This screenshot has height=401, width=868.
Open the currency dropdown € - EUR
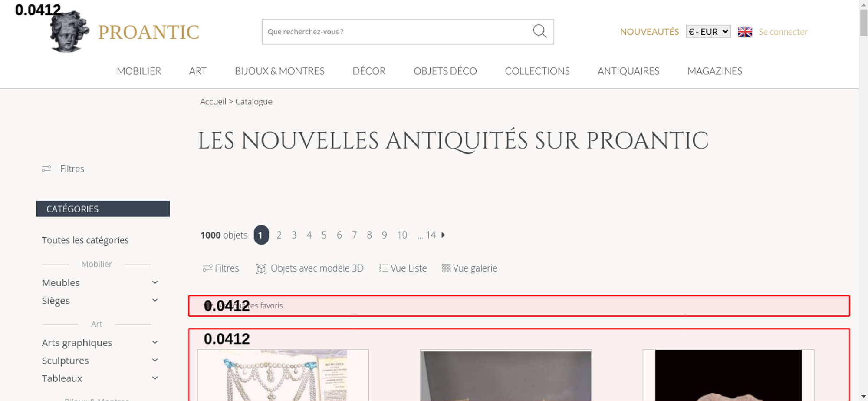[708, 32]
